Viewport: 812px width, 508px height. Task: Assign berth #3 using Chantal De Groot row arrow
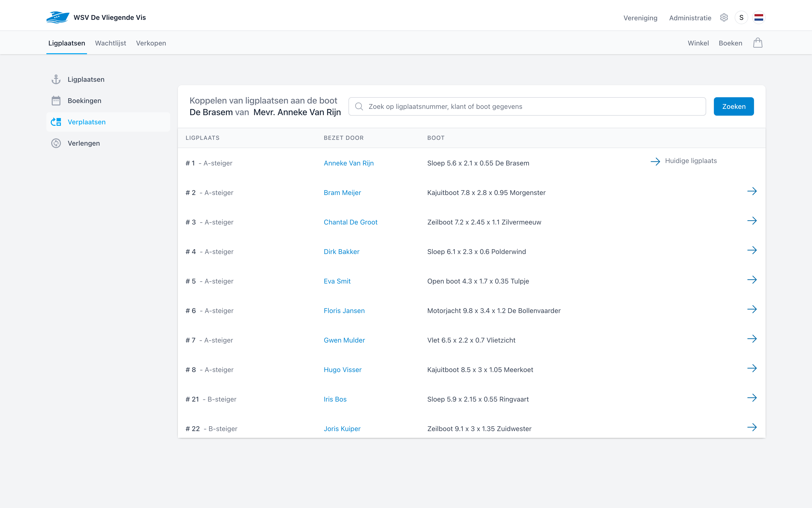pos(752,221)
